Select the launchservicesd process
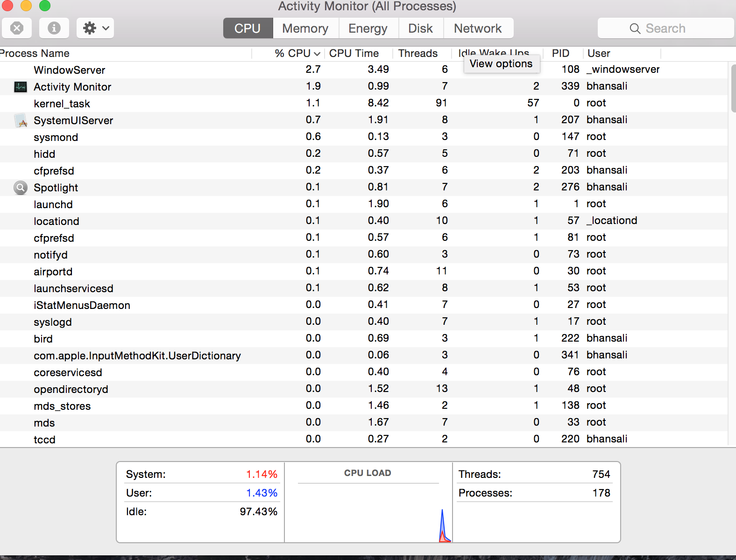 click(x=364, y=288)
